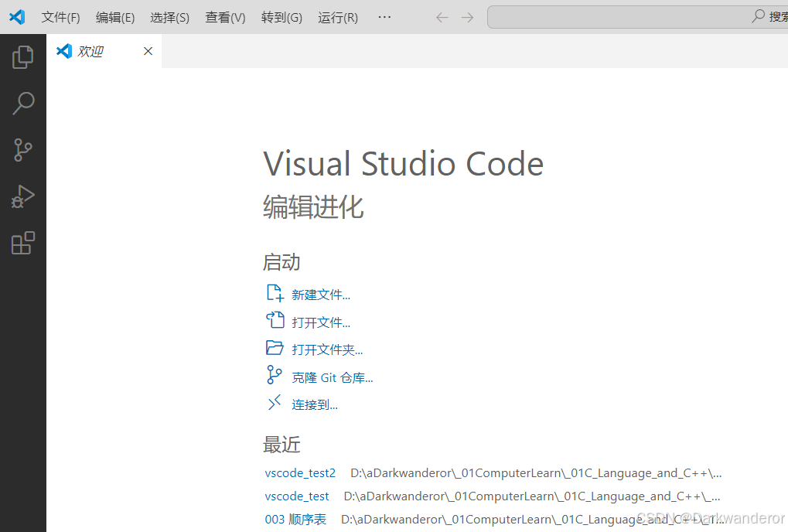The height and width of the screenshot is (532, 788).
Task: Go forward with the right arrow
Action: coord(467,18)
